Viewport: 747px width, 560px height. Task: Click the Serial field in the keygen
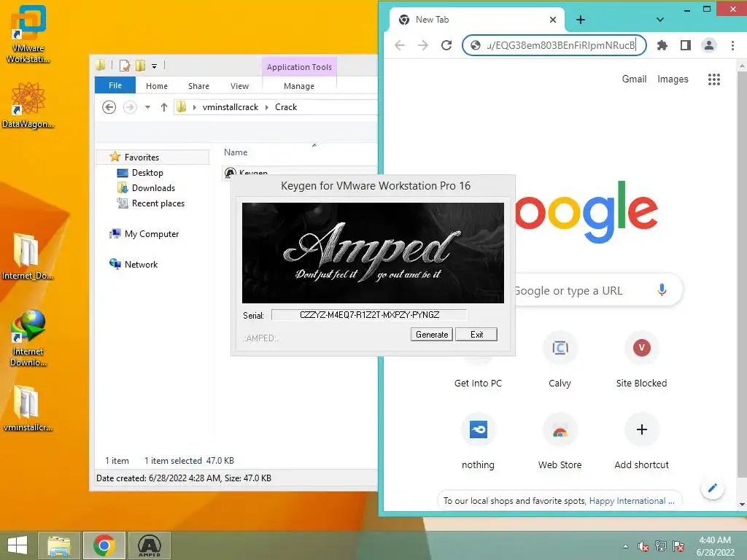point(369,315)
